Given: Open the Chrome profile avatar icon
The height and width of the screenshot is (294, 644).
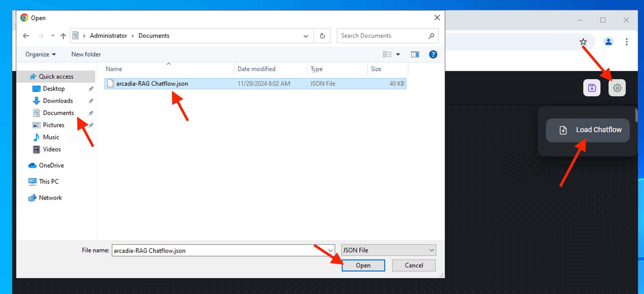Looking at the screenshot, I should click(x=608, y=42).
